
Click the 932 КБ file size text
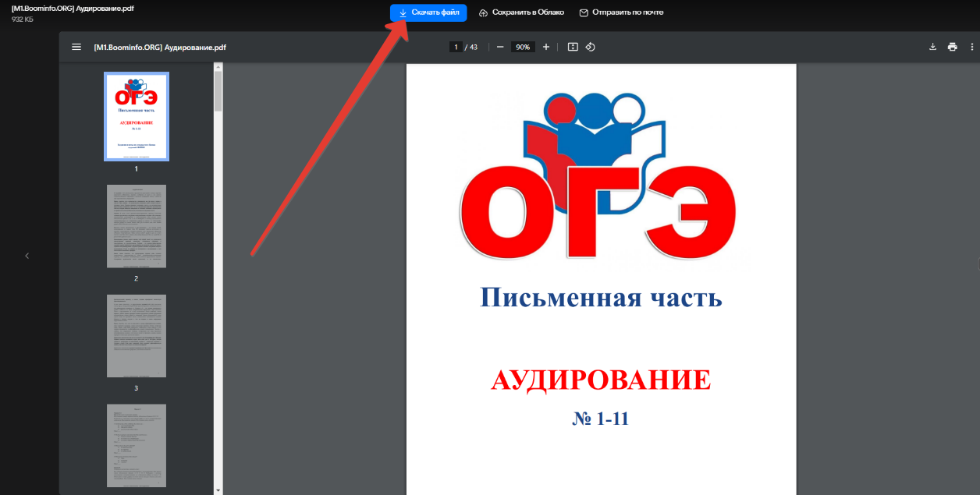pos(22,19)
